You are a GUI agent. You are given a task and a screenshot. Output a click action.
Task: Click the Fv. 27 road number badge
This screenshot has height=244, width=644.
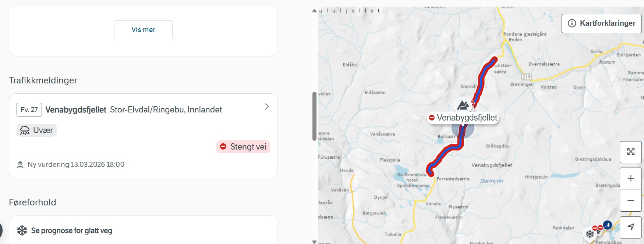point(29,110)
